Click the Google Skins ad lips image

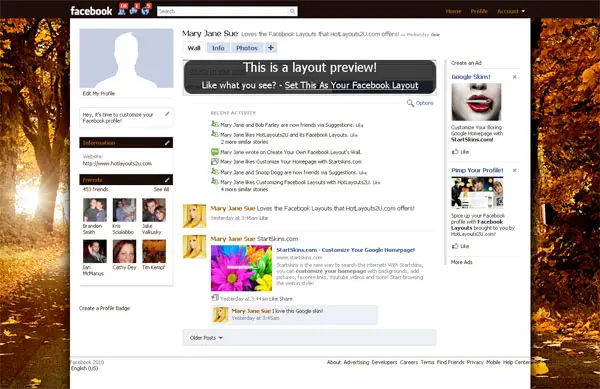pos(476,102)
